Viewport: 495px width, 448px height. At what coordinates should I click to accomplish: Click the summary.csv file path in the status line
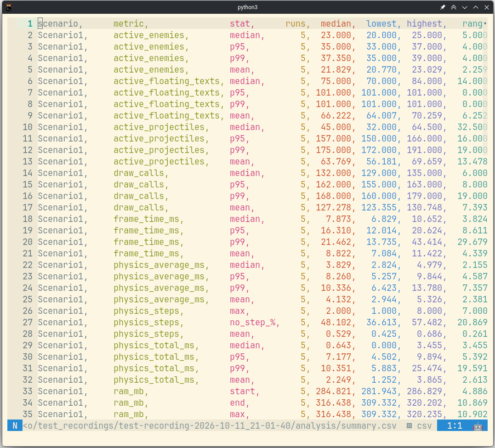click(210, 425)
